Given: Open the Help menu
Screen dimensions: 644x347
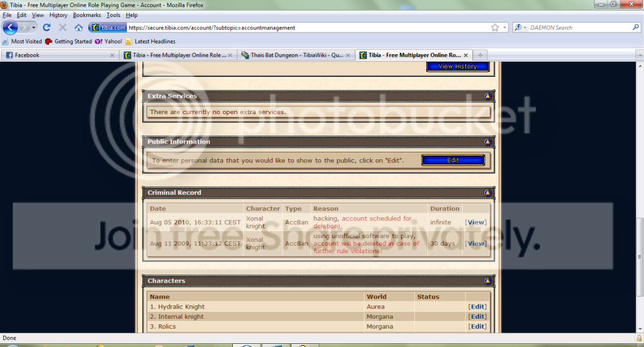Looking at the screenshot, I should (132, 15).
